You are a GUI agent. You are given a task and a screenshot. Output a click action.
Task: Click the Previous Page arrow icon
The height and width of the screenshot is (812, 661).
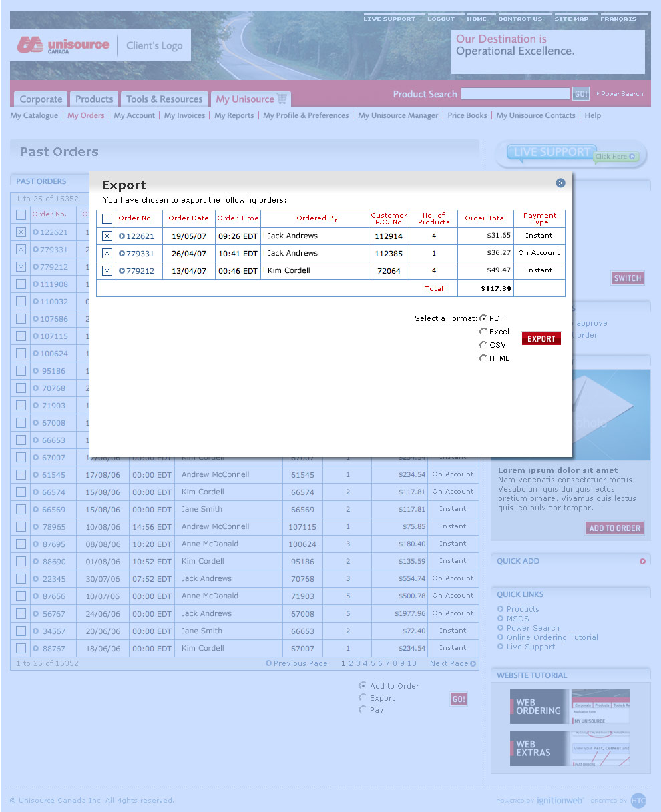(269, 663)
